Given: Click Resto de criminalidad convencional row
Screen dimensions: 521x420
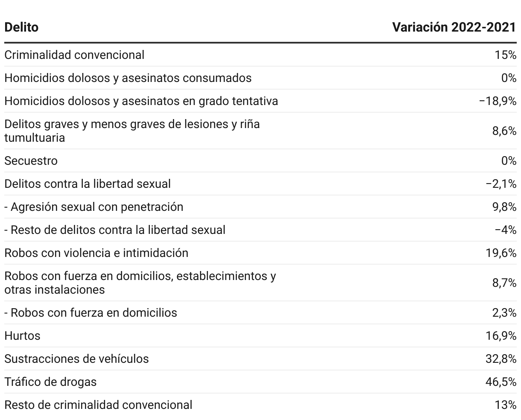Looking at the screenshot, I should (260, 405).
